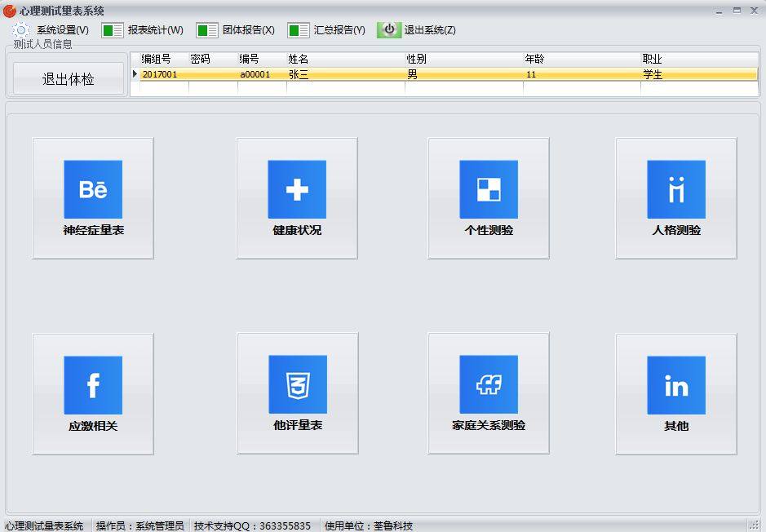This screenshot has width=766, height=532.
Task: Open the 人格测验 tile
Action: 676,197
